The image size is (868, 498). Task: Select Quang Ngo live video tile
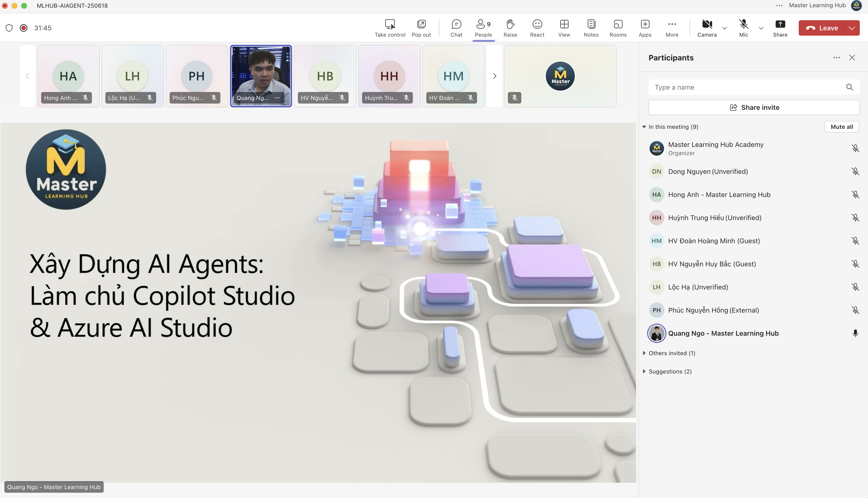tap(261, 76)
